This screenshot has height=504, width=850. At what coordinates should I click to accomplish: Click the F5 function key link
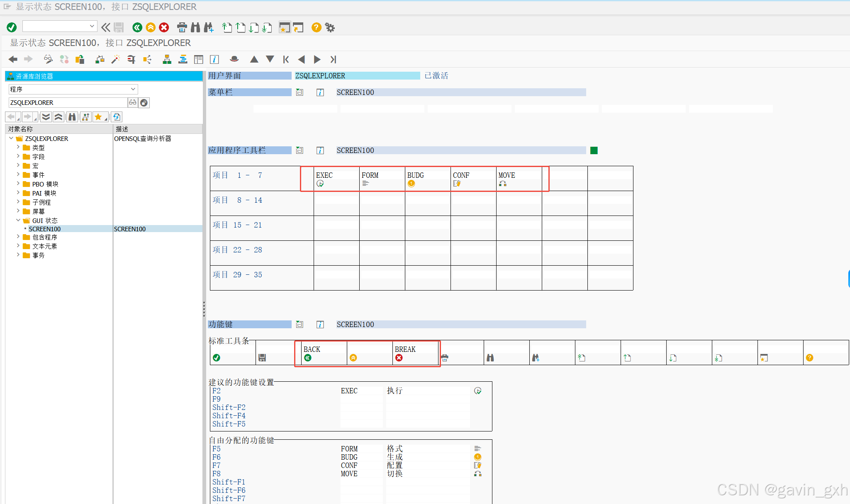pos(216,448)
